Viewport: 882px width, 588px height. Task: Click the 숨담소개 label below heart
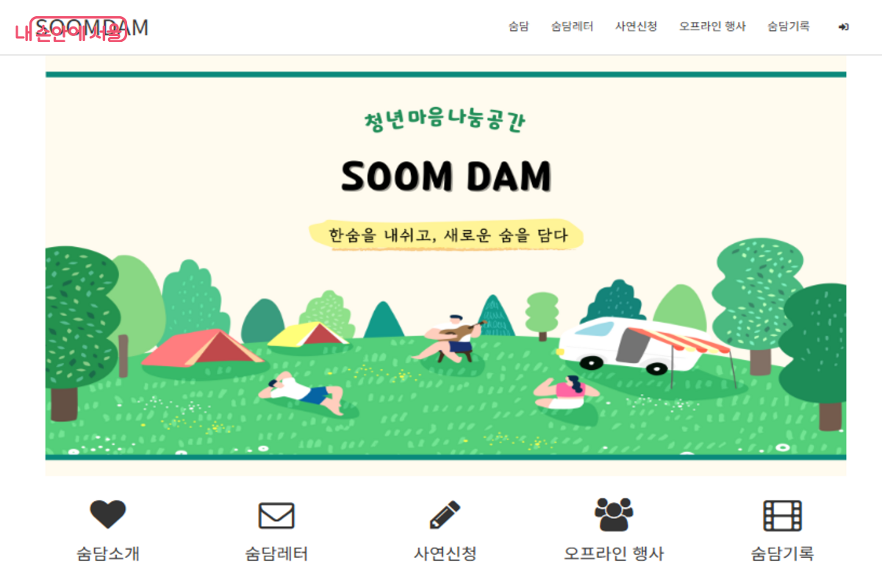108,553
